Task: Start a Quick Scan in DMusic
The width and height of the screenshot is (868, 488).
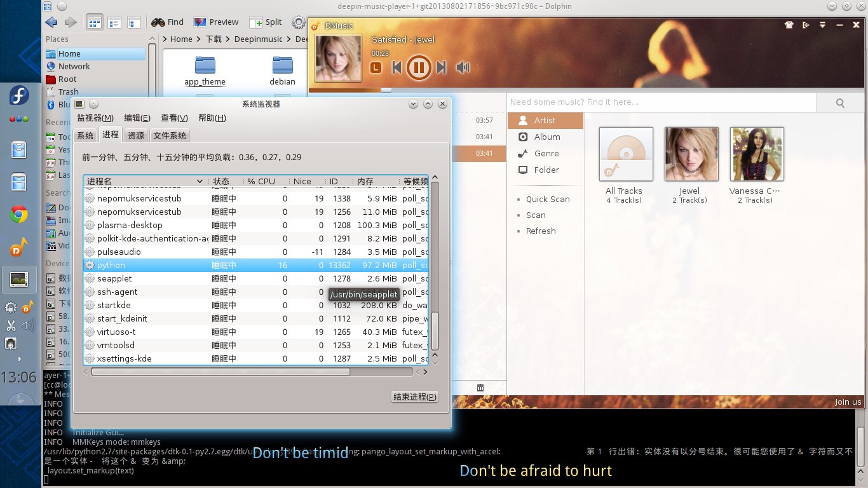Action: (547, 199)
